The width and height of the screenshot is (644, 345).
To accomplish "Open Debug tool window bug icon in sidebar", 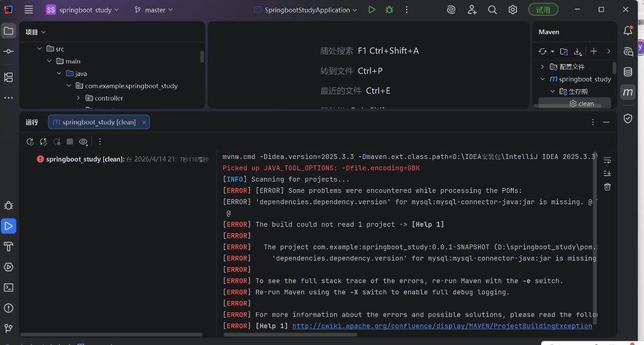I will click(x=9, y=205).
